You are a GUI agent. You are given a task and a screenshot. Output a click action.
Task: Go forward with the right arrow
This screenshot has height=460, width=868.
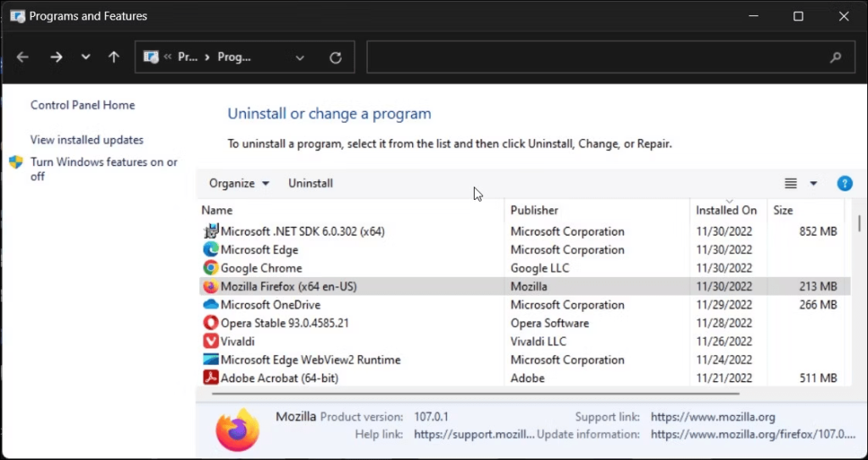click(57, 57)
